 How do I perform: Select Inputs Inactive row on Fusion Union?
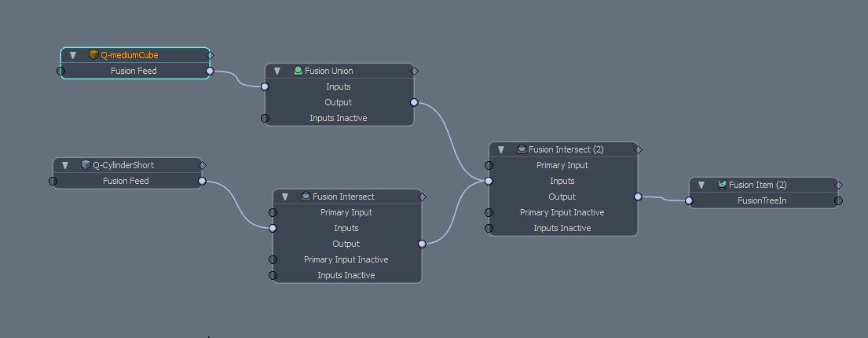(338, 118)
